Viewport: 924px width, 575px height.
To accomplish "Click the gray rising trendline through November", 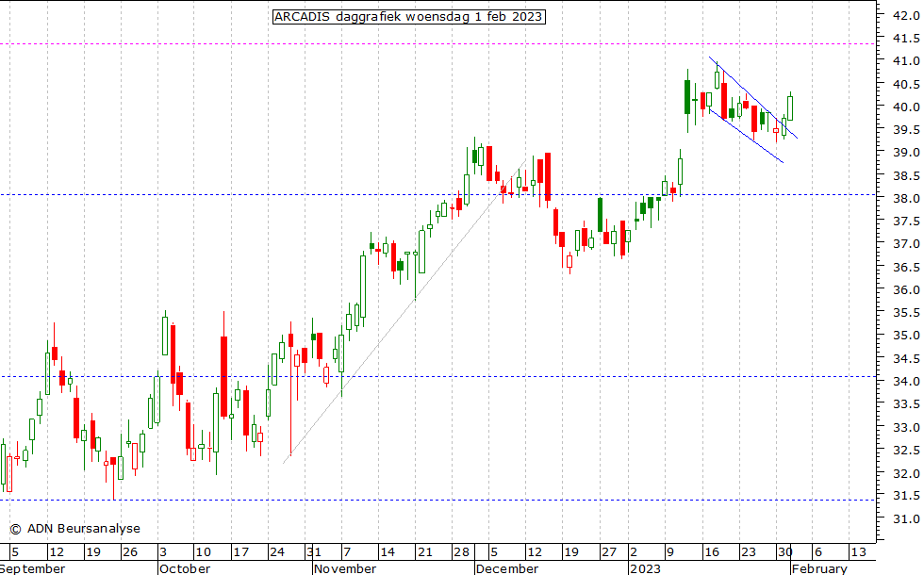I will click(x=404, y=311).
